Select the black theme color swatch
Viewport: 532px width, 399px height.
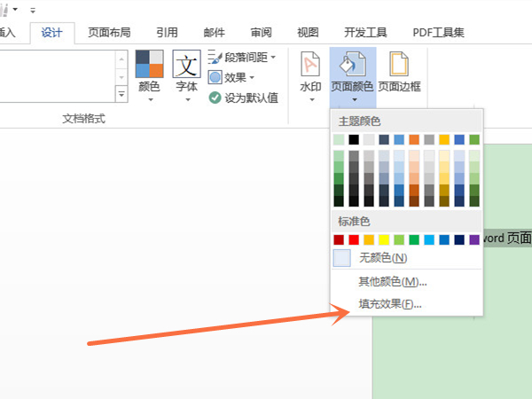[354, 139]
